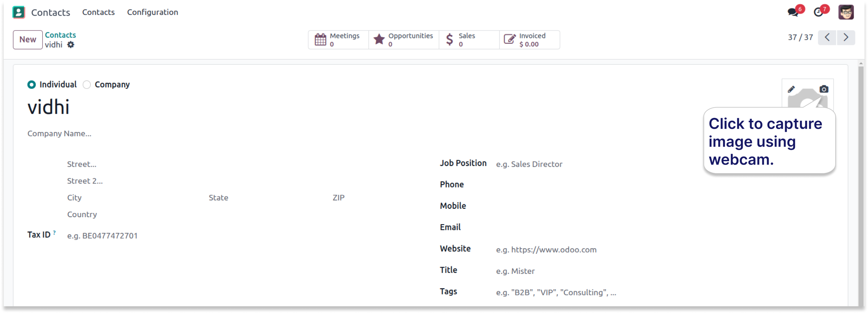Click the Contacts breadcrumb link
868x313 pixels.
(60, 35)
